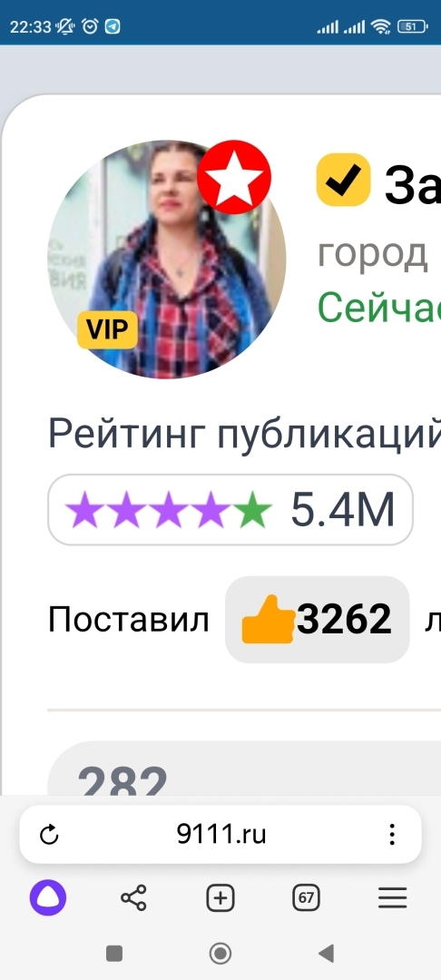Reload the page with refresh icon
This screenshot has height=980, width=441.
(x=49, y=835)
